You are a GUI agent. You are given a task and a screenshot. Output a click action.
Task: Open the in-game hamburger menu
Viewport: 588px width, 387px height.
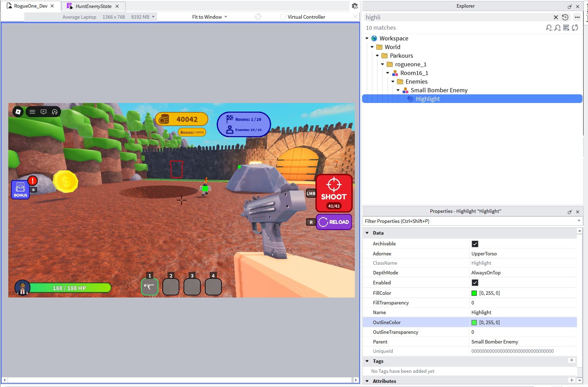[x=32, y=112]
